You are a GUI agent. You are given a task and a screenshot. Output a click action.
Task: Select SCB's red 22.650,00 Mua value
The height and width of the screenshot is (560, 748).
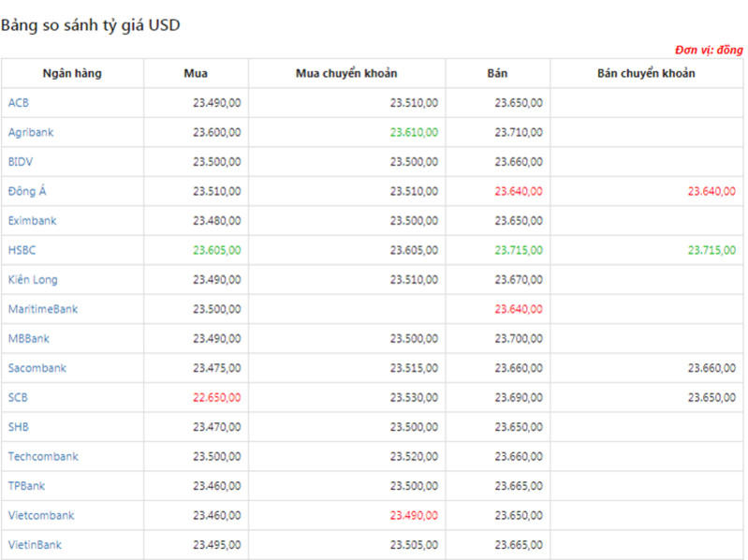pyautogui.click(x=216, y=397)
